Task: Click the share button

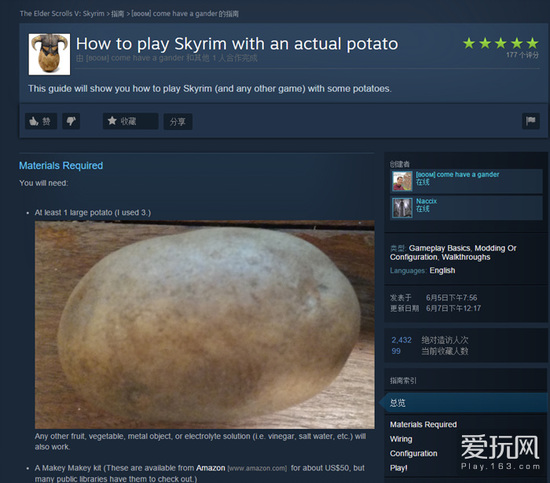Action: [x=178, y=122]
